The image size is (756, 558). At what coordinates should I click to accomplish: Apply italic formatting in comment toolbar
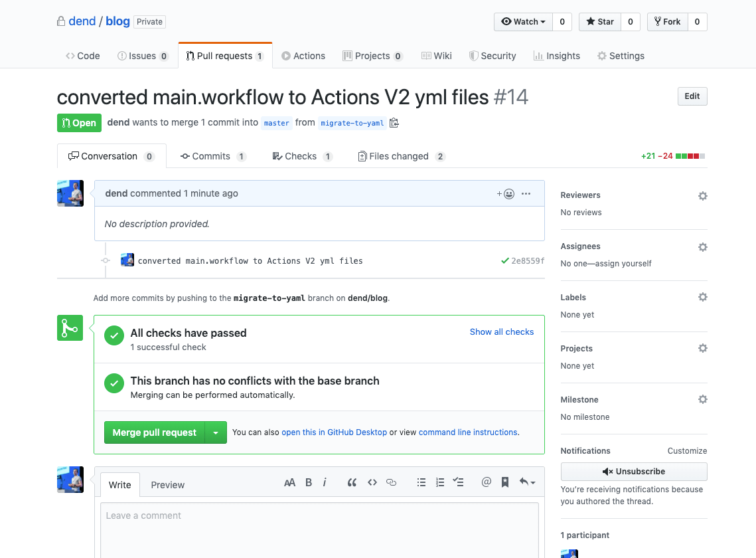click(x=325, y=482)
